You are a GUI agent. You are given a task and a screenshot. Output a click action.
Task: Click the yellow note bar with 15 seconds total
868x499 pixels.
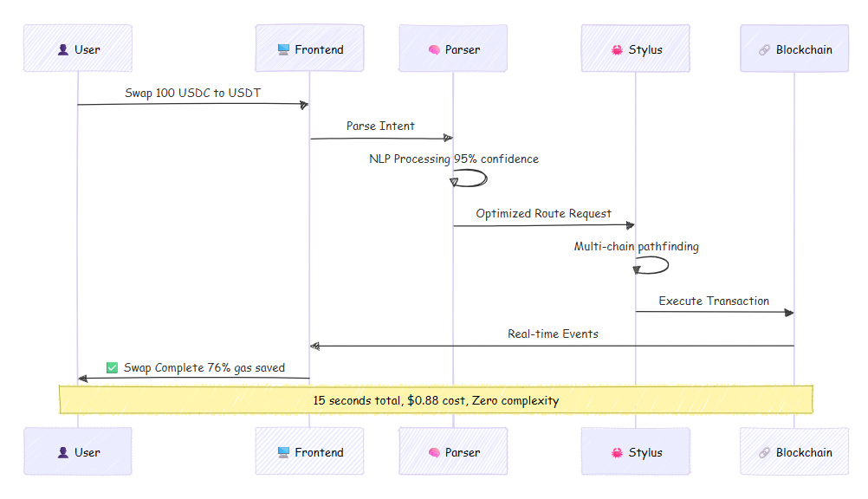pos(436,400)
